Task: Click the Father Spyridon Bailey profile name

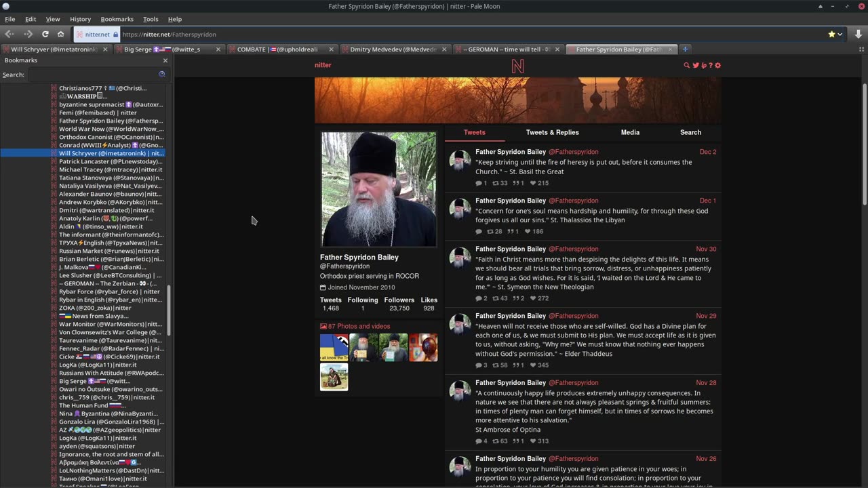Action: (359, 257)
